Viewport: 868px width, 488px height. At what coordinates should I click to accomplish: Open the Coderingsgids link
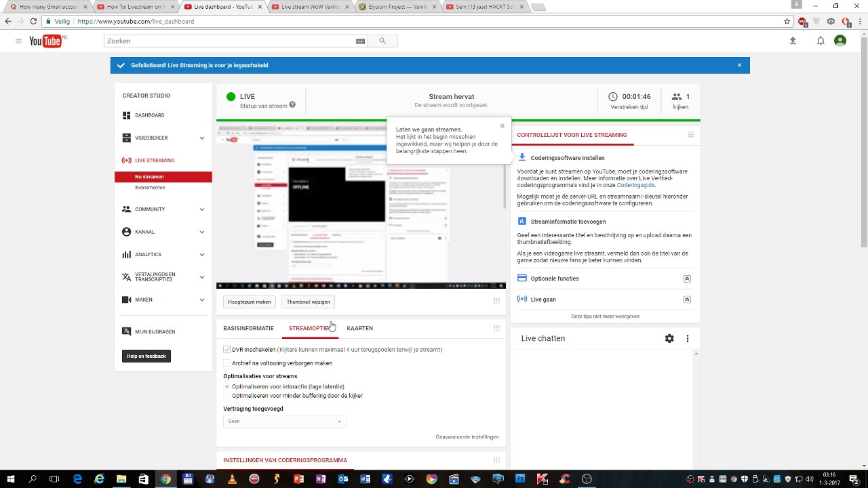tap(635, 185)
